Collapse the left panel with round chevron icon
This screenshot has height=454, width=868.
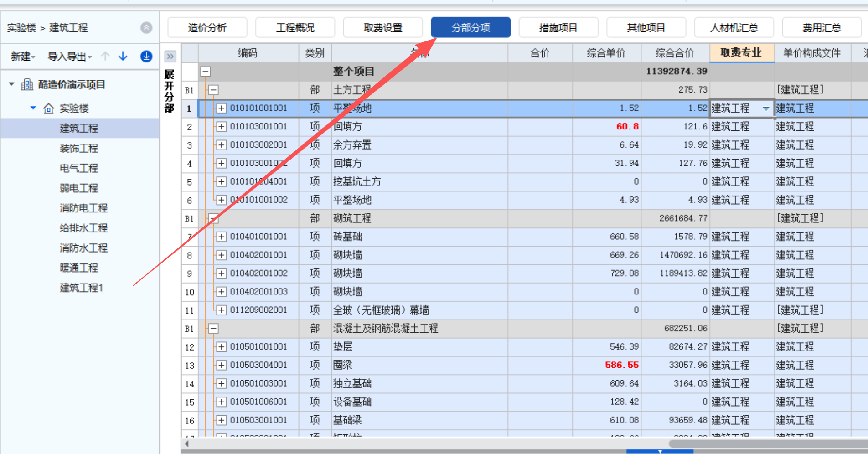tap(146, 28)
